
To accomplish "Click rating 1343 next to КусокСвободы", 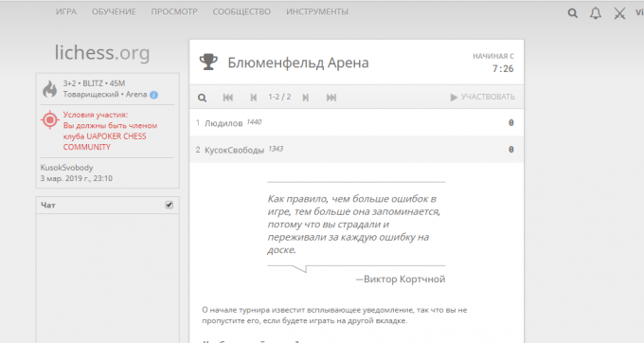I will coord(276,149).
